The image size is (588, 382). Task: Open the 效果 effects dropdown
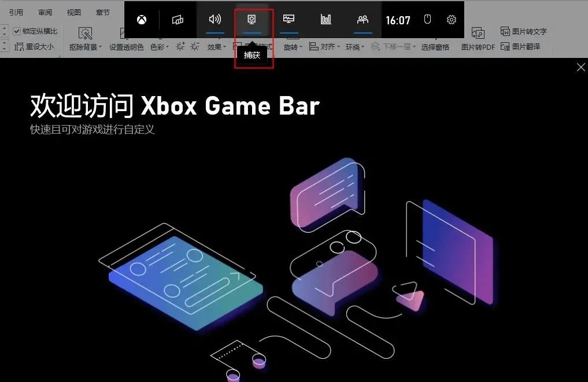pyautogui.click(x=217, y=47)
